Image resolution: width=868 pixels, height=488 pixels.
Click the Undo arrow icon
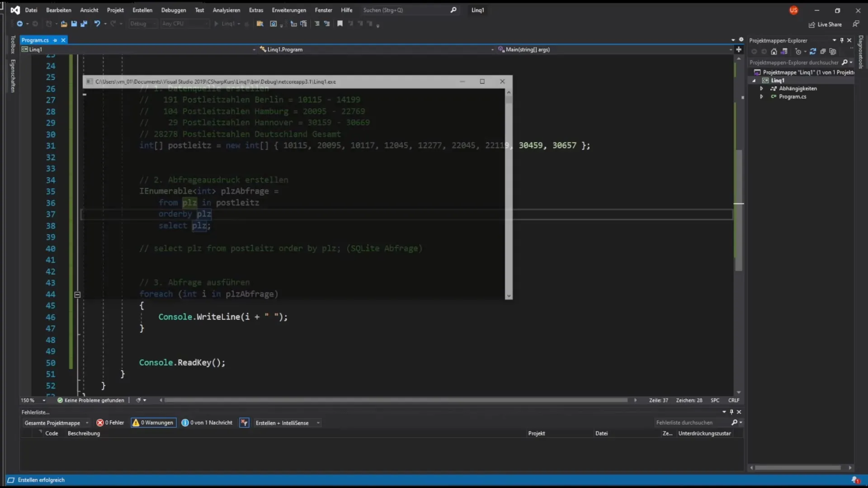[x=97, y=24]
